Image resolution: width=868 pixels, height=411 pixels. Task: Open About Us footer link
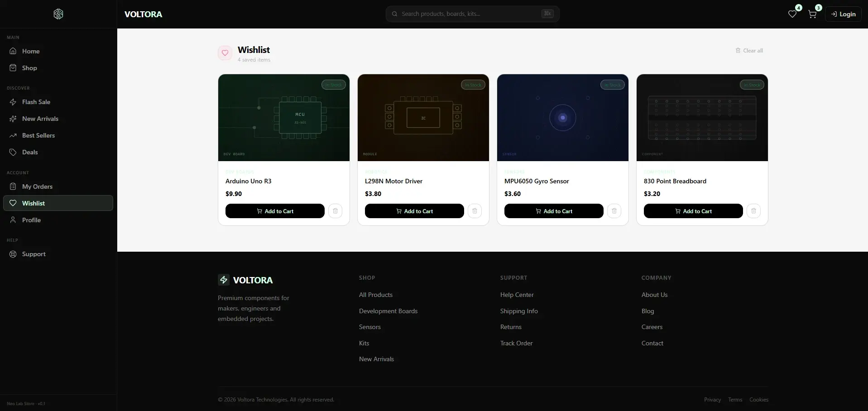(654, 295)
